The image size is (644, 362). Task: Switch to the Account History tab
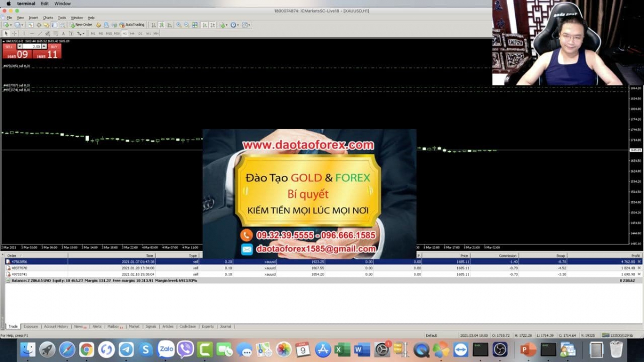pos(56,326)
